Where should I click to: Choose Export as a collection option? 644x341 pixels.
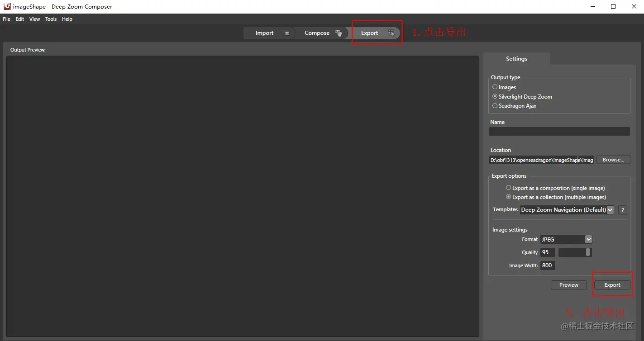tap(556, 197)
